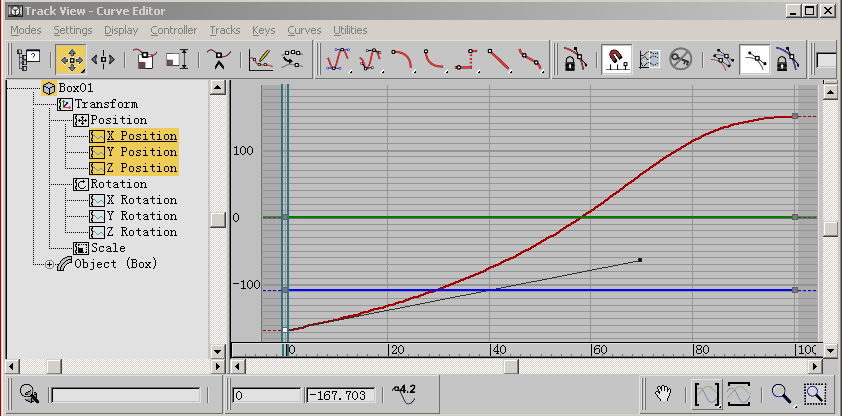Expand the Object (Box) tree node

(x=50, y=264)
